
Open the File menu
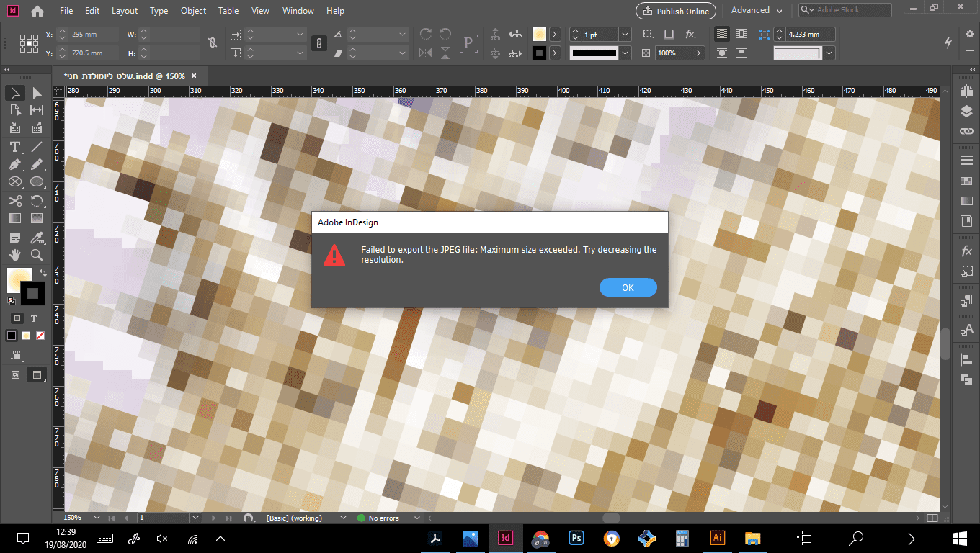tap(66, 11)
